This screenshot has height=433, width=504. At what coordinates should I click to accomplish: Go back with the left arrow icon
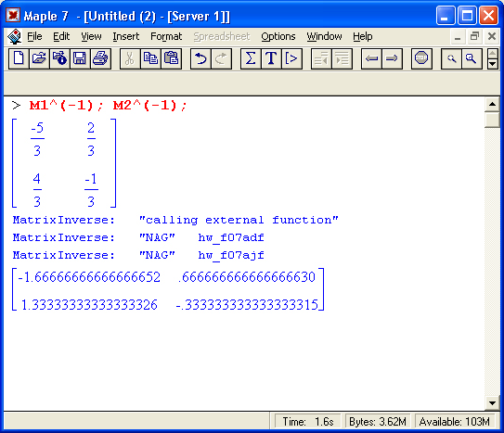[371, 58]
